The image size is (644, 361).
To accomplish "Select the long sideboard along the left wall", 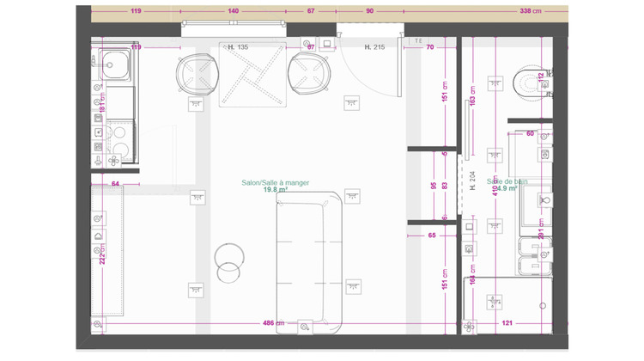I will [106, 251].
